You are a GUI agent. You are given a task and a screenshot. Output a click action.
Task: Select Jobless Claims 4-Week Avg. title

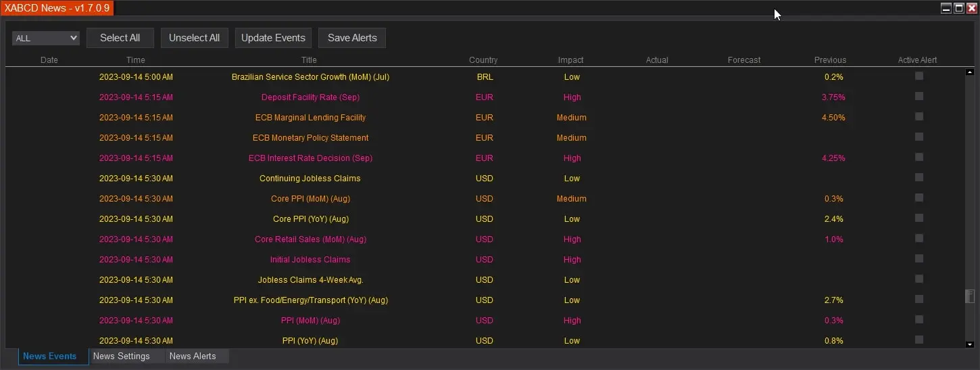[x=310, y=280]
